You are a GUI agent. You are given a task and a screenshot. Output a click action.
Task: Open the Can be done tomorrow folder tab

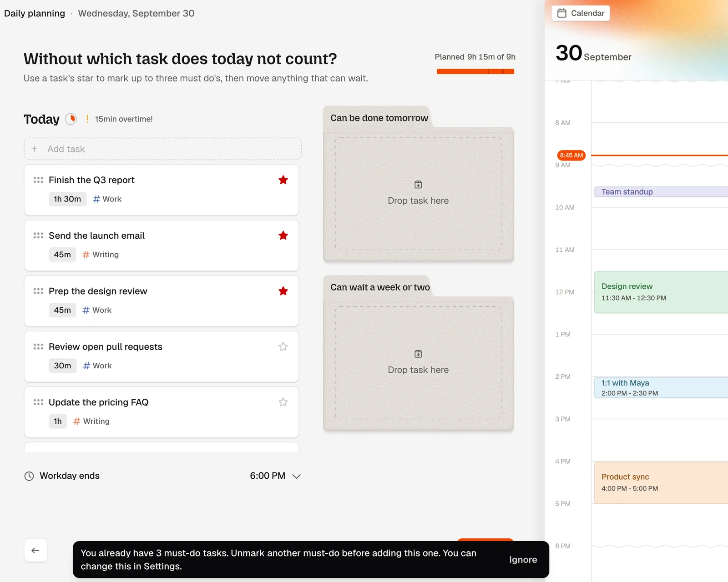pos(379,118)
